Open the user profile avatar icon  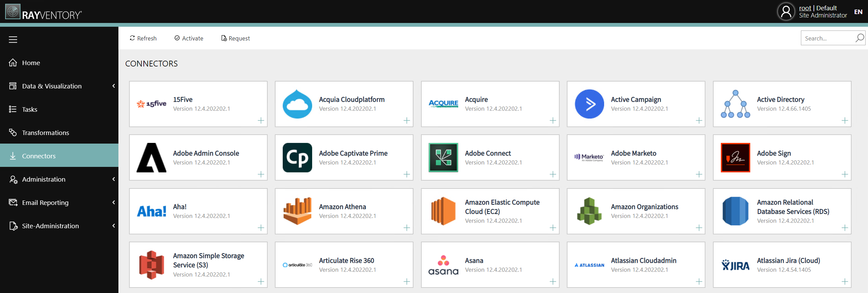[x=786, y=12]
